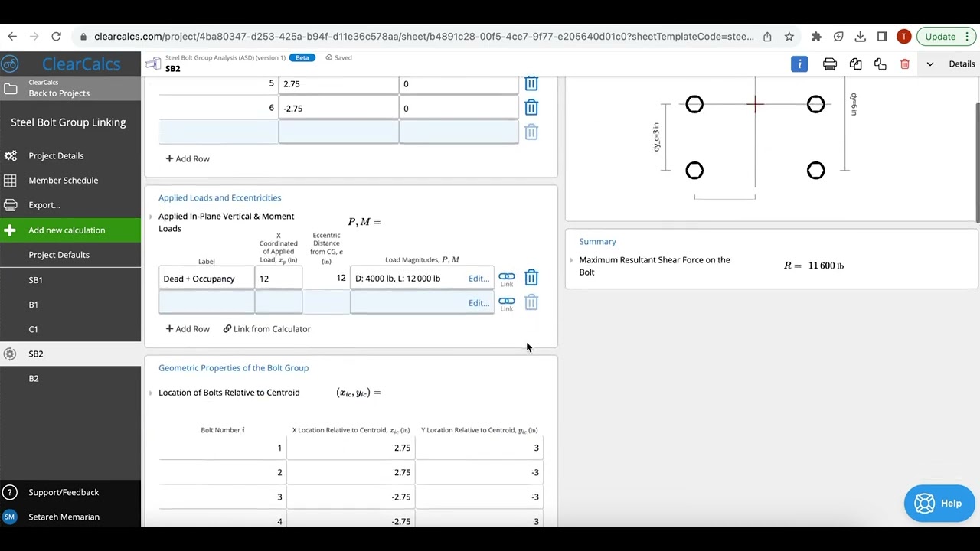Print the sheet using the printer icon

(x=830, y=64)
